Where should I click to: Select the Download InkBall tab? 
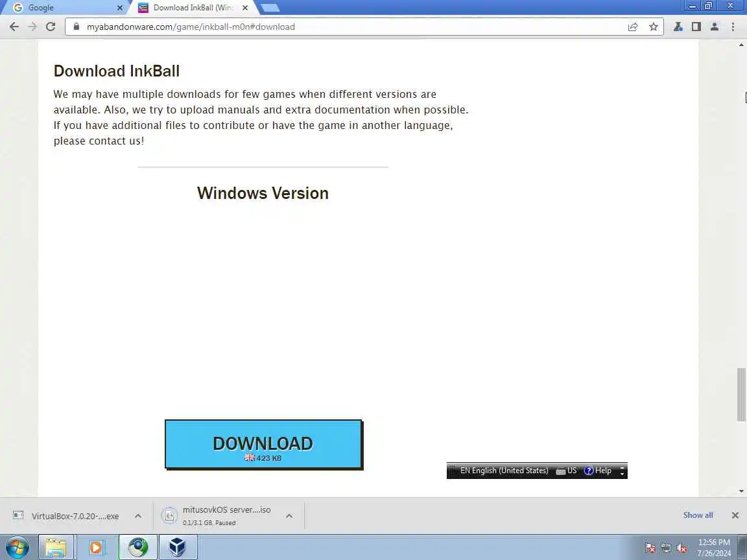tap(193, 8)
